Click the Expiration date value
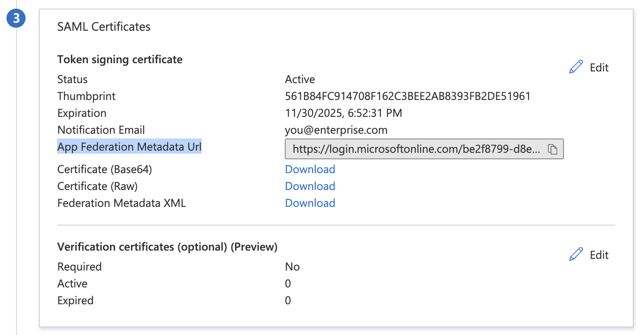The image size is (644, 335). (x=343, y=113)
